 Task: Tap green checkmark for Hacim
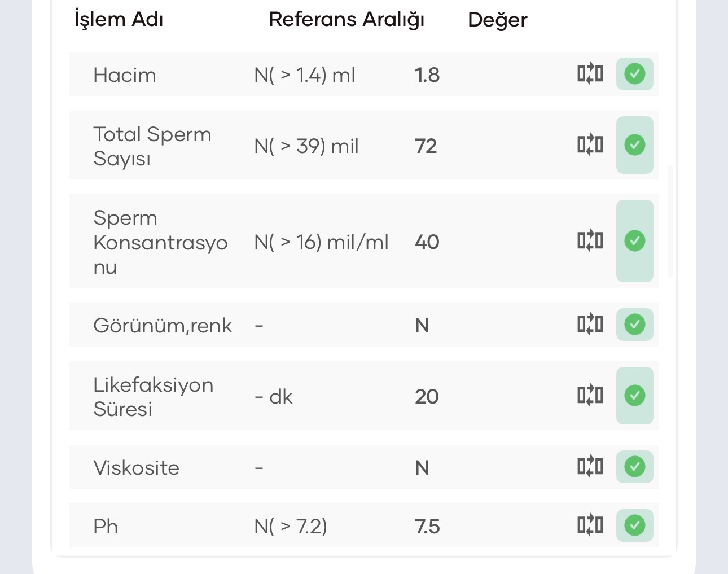point(635,74)
